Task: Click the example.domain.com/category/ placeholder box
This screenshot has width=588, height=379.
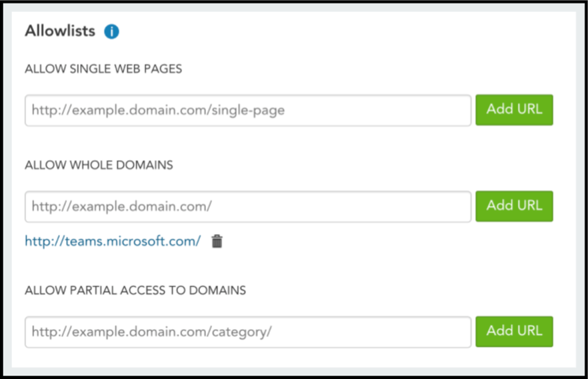Action: pyautogui.click(x=248, y=332)
